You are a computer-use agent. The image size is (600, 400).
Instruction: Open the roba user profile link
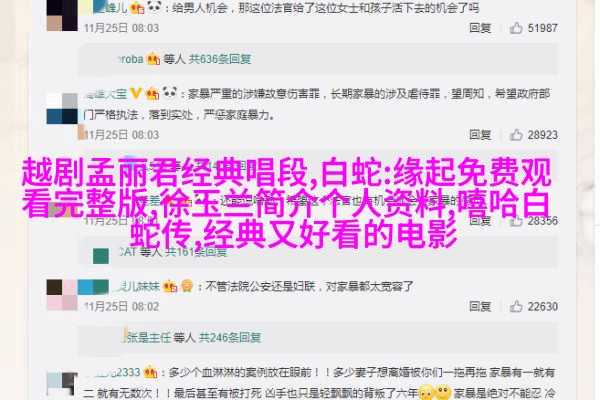pyautogui.click(x=131, y=59)
